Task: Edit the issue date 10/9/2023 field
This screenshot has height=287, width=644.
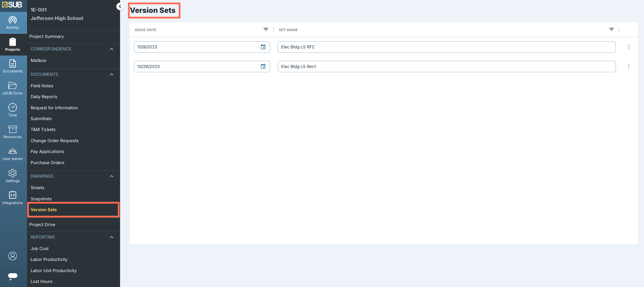Action: [x=202, y=47]
